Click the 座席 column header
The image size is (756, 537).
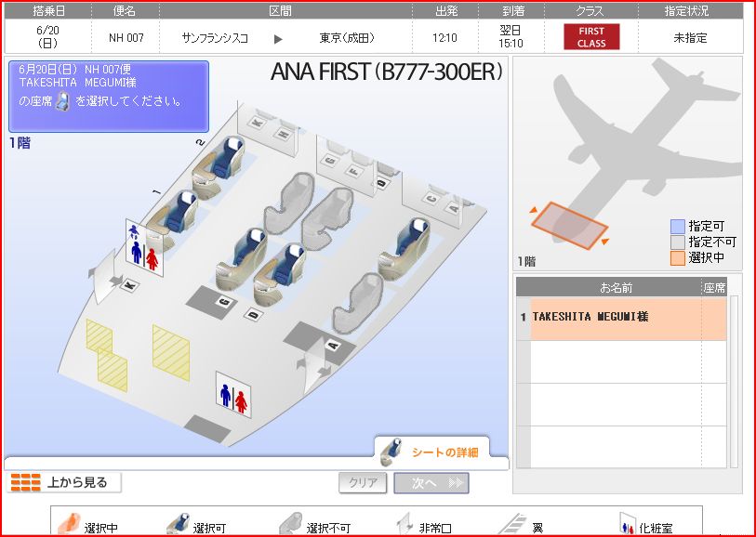[x=714, y=288]
